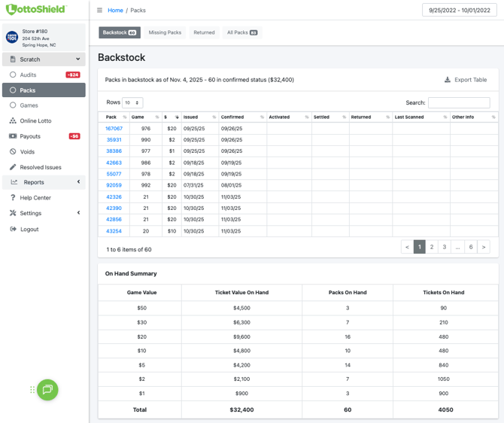Go to the next table page

[x=484, y=247]
